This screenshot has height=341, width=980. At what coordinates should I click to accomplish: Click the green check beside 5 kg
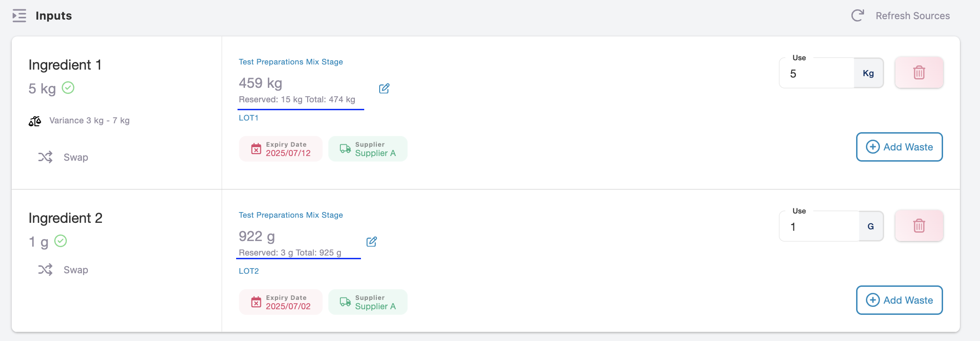click(x=68, y=88)
